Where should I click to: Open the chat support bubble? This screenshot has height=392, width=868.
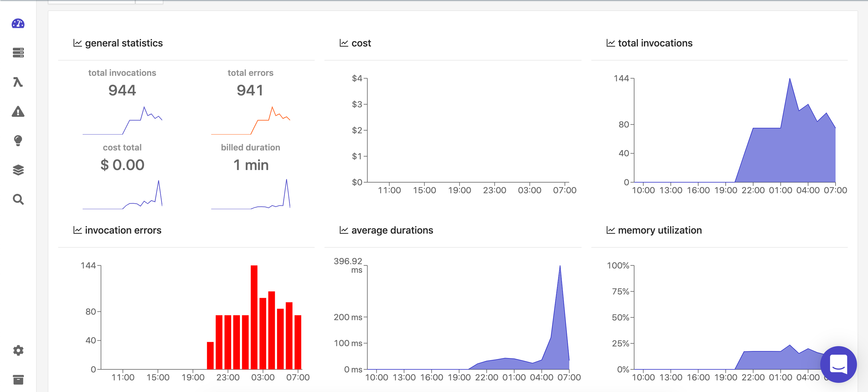click(x=838, y=364)
